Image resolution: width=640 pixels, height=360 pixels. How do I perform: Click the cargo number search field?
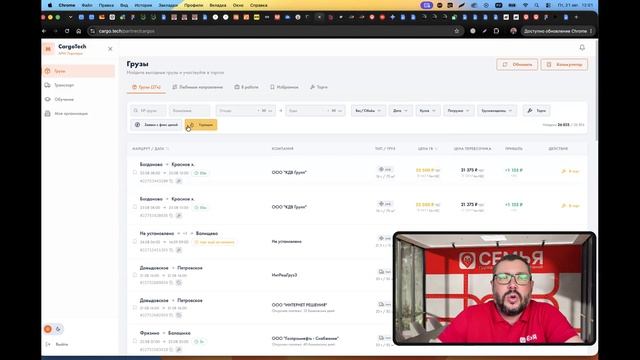[x=148, y=111]
